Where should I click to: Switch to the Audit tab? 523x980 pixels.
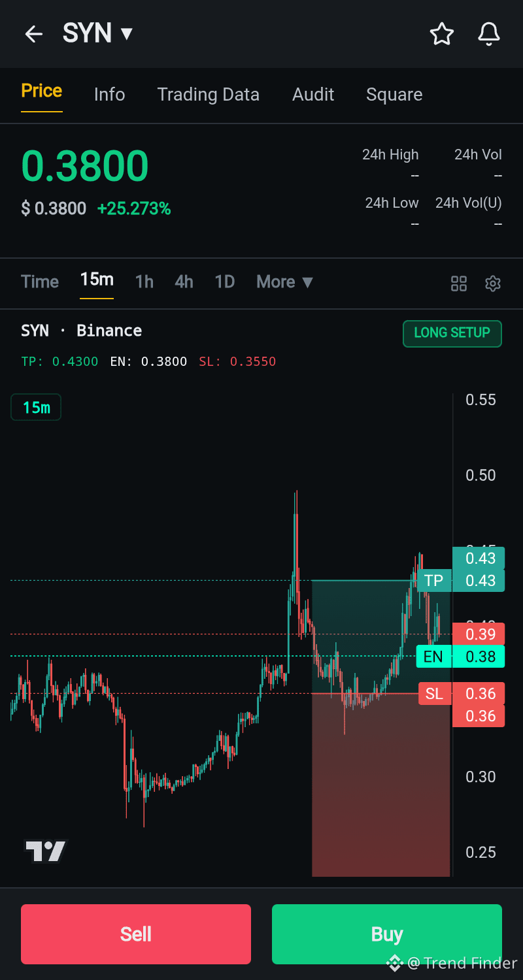pos(313,95)
